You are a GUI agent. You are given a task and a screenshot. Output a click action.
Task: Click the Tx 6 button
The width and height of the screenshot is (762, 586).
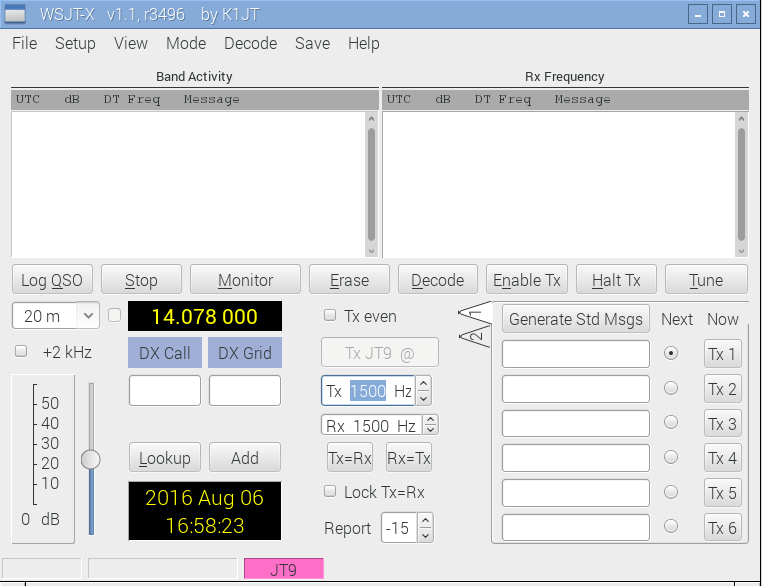tap(723, 528)
